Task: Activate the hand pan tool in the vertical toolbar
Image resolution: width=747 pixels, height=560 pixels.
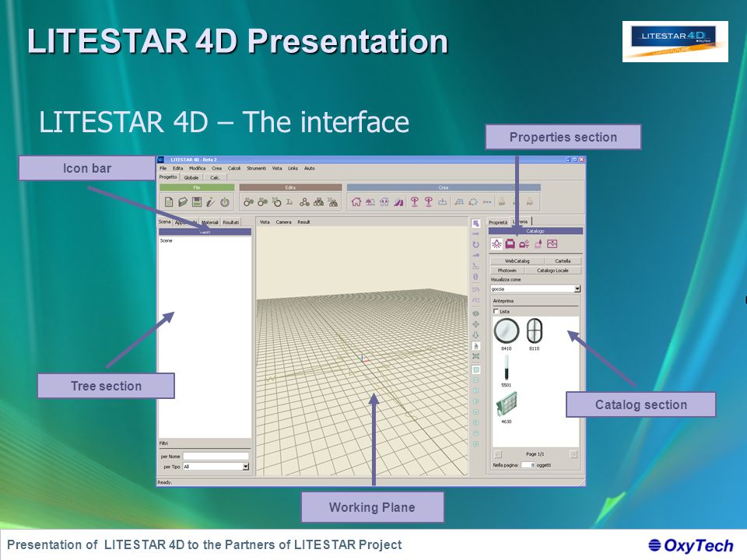Action: (x=475, y=346)
